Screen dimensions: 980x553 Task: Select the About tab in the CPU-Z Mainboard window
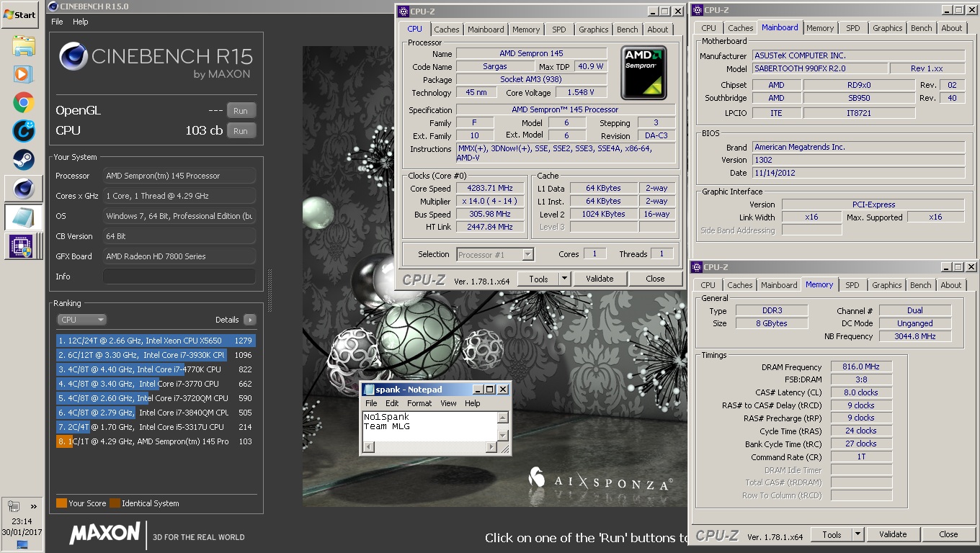(x=952, y=28)
